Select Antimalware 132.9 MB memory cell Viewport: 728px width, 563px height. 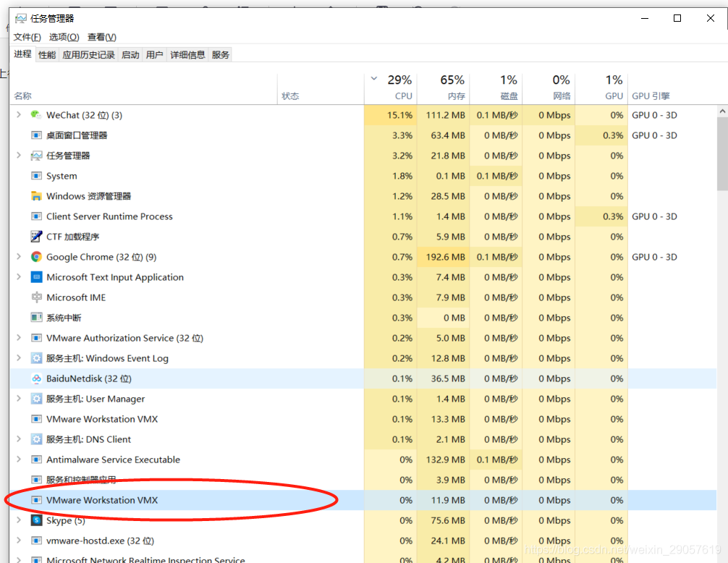[444, 460]
